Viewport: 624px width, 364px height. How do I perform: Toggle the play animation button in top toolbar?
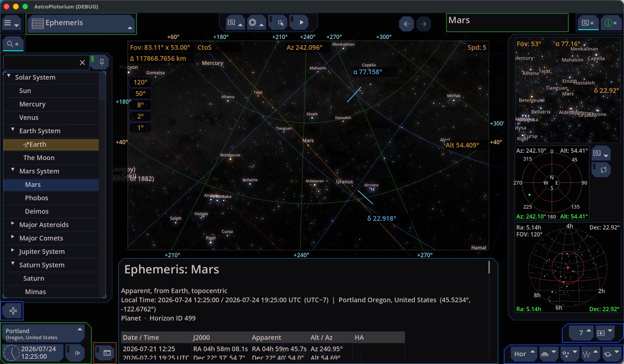pos(299,23)
